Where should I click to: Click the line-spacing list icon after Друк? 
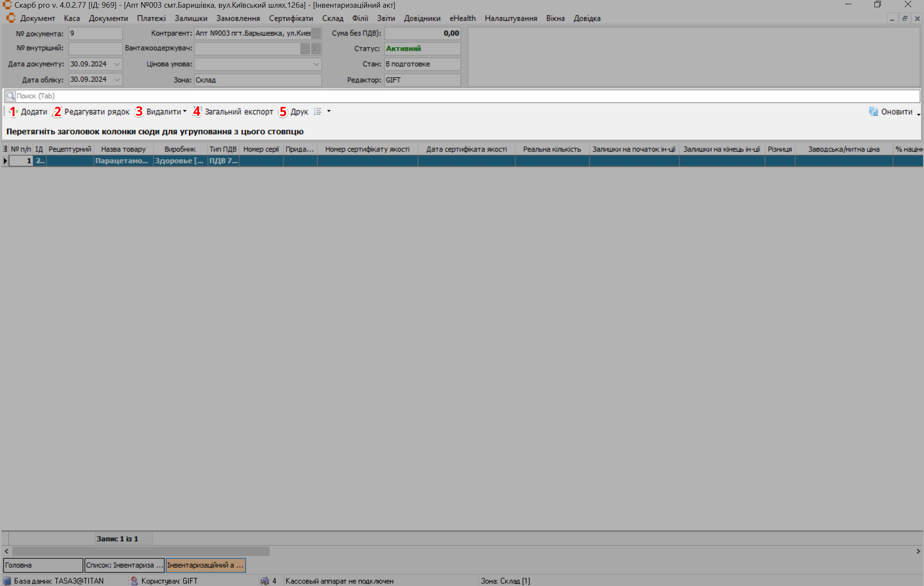point(318,111)
